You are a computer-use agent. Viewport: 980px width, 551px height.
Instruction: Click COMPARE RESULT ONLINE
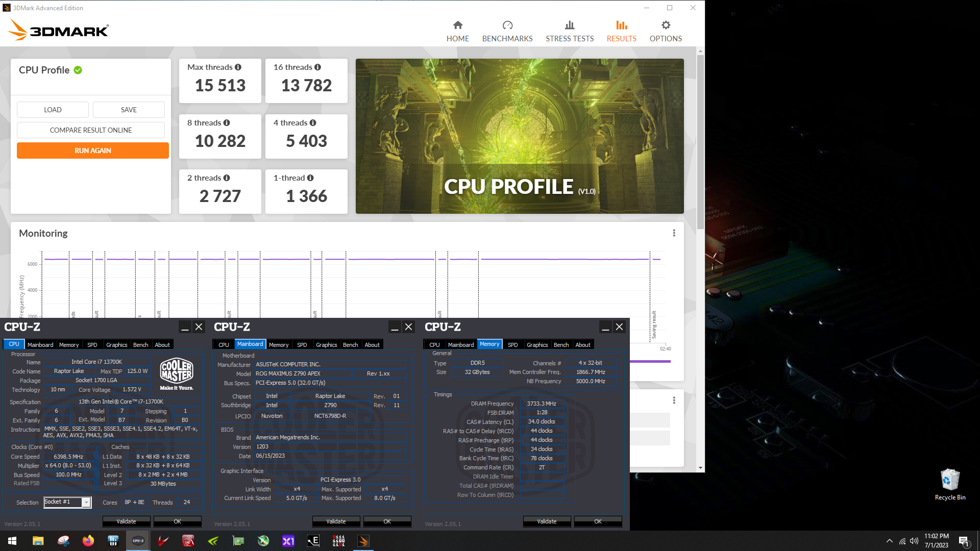91,130
